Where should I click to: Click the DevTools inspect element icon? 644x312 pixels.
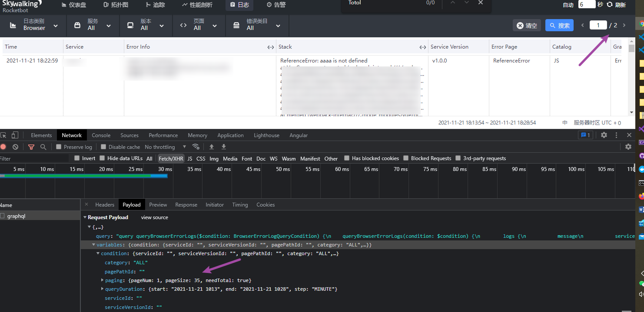(3, 135)
